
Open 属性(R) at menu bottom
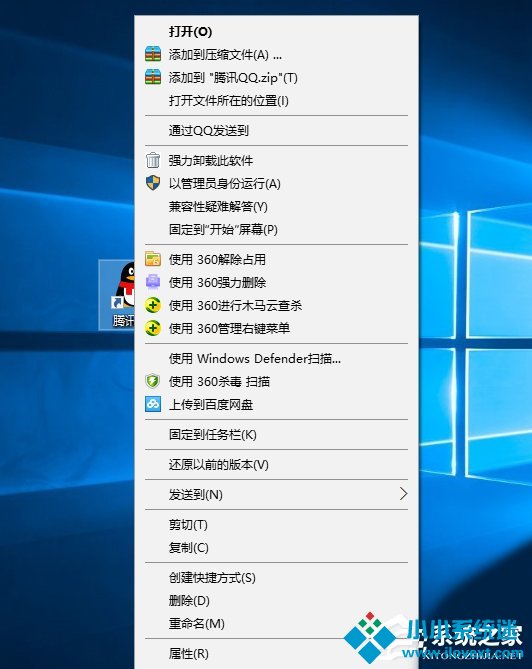click(276, 653)
